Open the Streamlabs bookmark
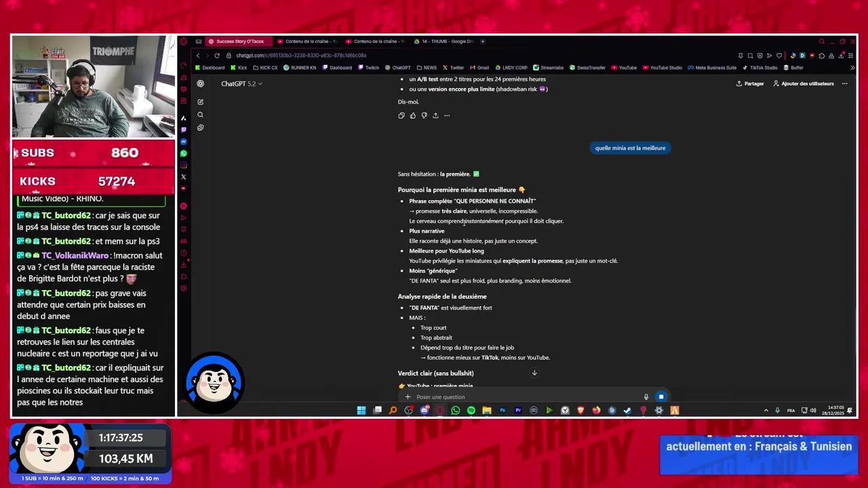868x488 pixels. tap(549, 68)
